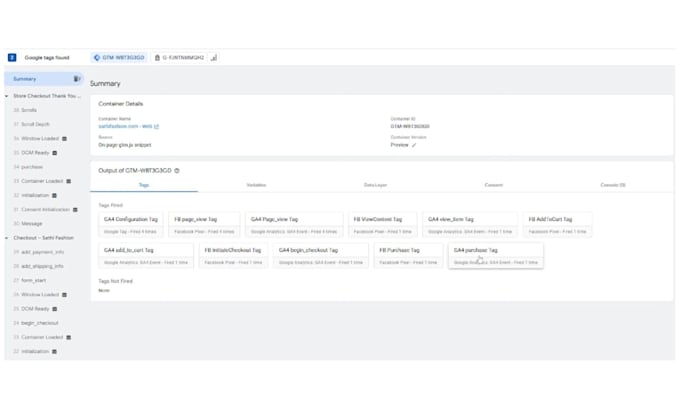Collapse the Store Checkout Thank You group

(x=7, y=96)
